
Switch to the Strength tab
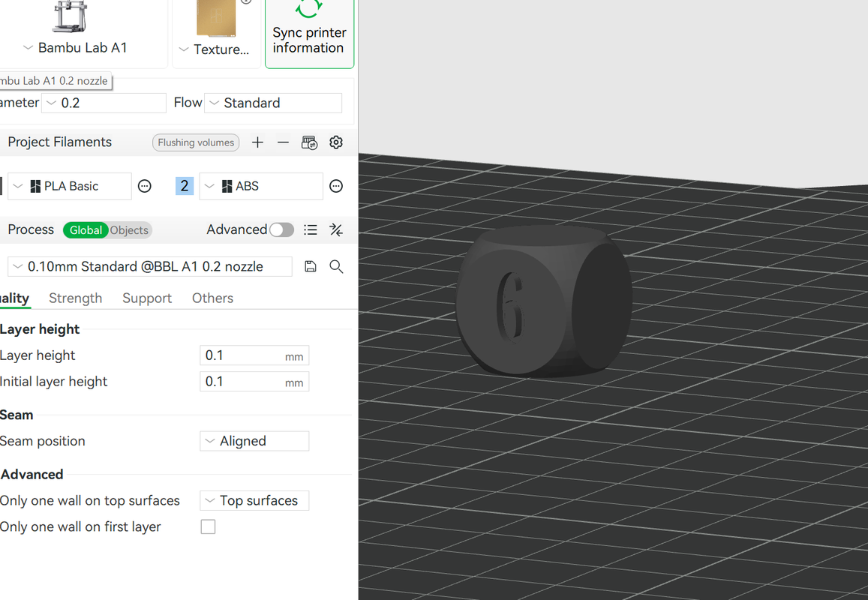pyautogui.click(x=75, y=298)
